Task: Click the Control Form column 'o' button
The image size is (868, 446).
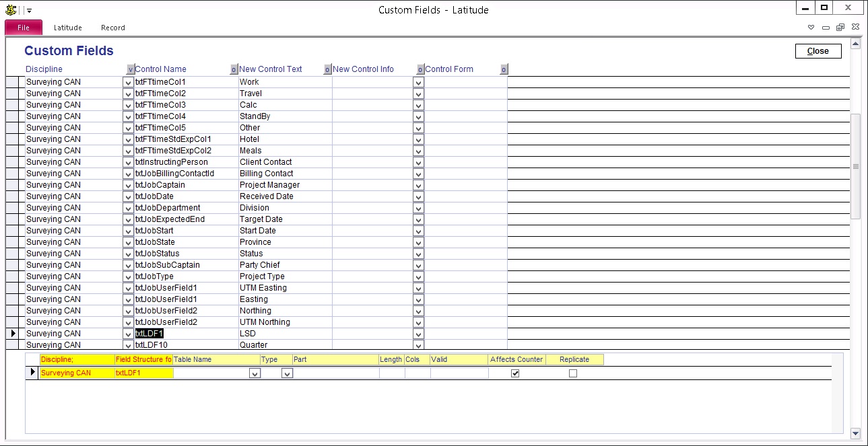Action: coord(504,69)
